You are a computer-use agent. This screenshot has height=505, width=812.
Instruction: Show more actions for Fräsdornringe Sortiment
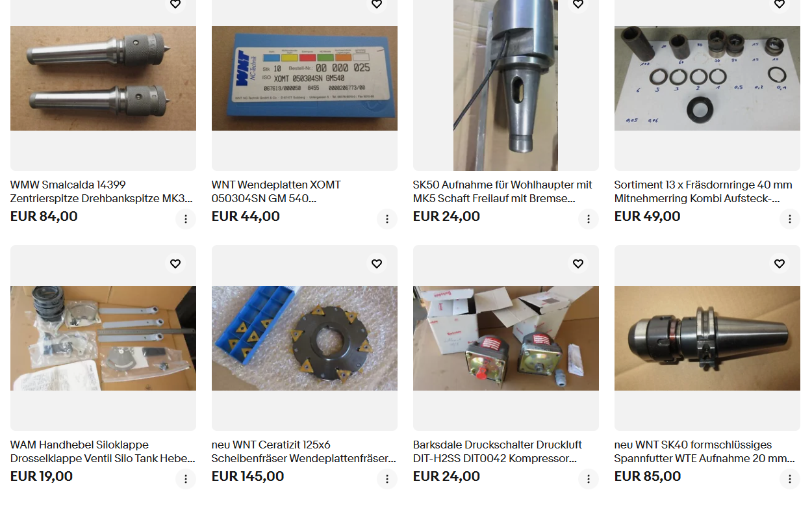(x=790, y=219)
